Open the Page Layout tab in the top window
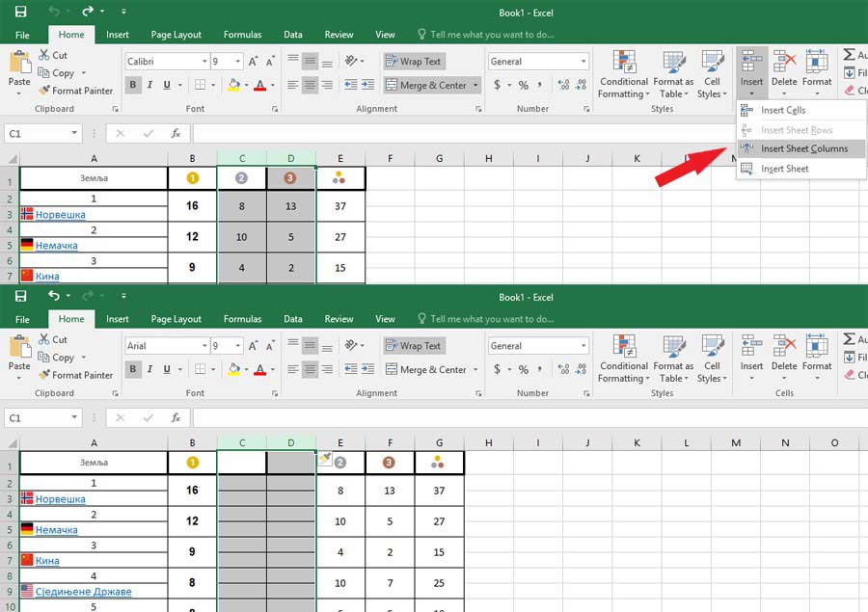This screenshot has width=868, height=612. click(176, 35)
